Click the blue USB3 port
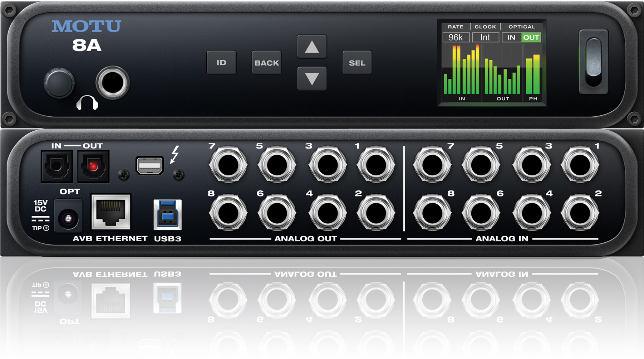The width and height of the screenshot is (644, 359). (x=167, y=214)
